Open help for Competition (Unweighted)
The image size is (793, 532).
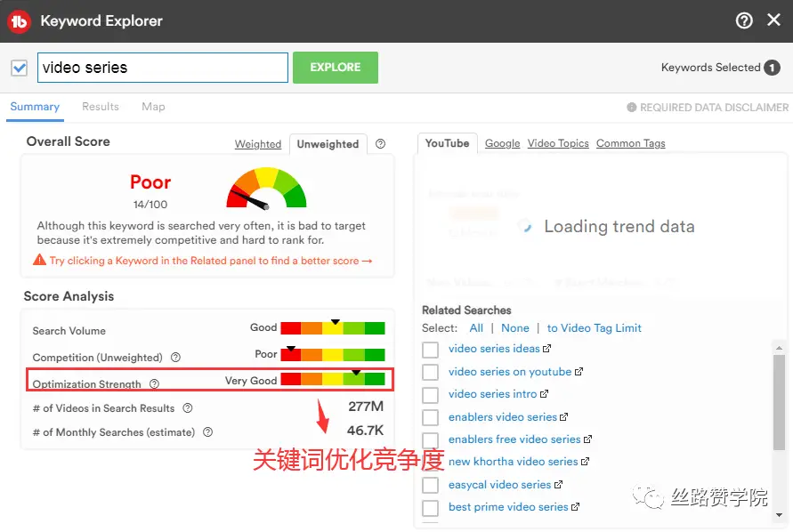(x=175, y=358)
